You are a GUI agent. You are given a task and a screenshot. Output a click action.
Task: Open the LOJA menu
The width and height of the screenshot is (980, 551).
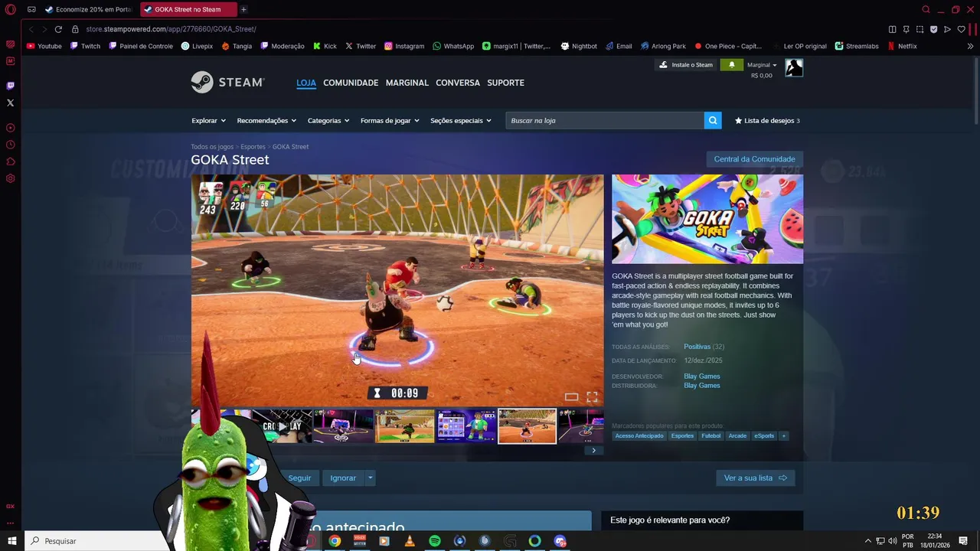[306, 83]
